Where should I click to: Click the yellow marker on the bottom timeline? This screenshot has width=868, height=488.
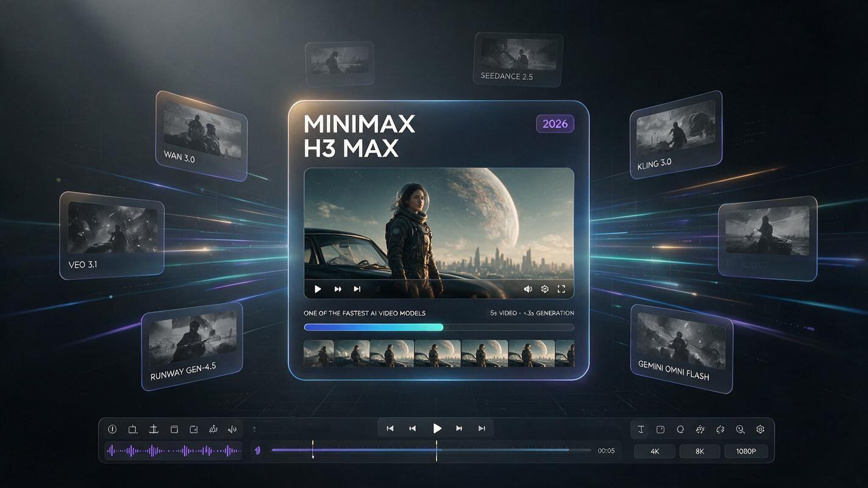(x=313, y=450)
